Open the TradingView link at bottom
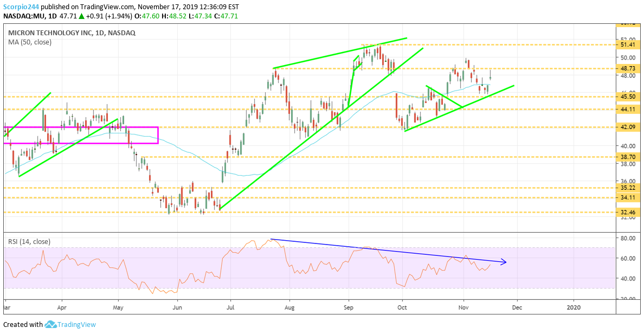Image resolution: width=644 pixels, height=334 pixels. click(76, 325)
